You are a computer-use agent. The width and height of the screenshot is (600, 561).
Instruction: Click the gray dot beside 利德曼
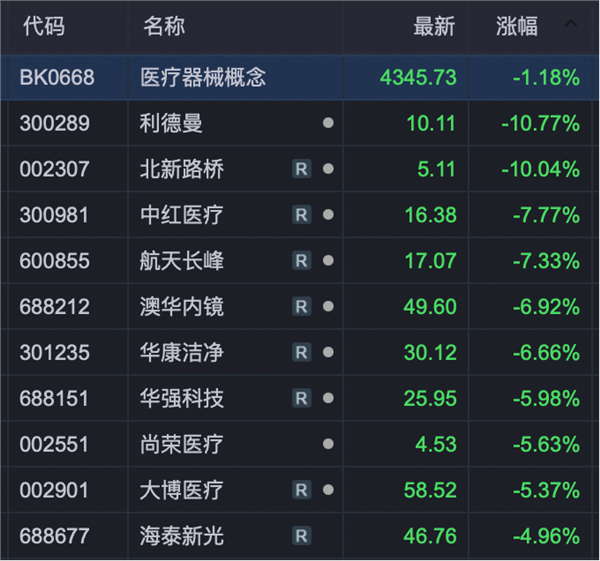click(x=328, y=123)
